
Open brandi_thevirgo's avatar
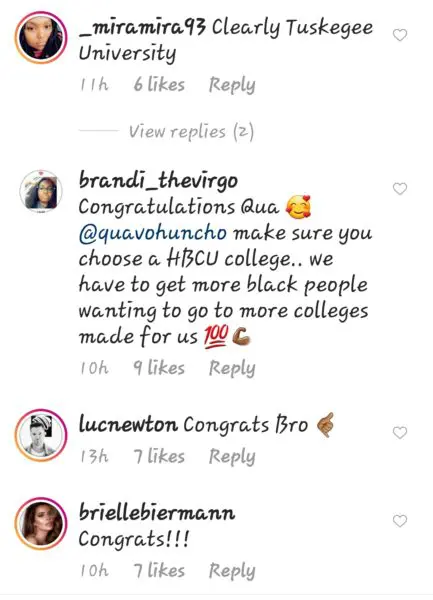point(41,191)
